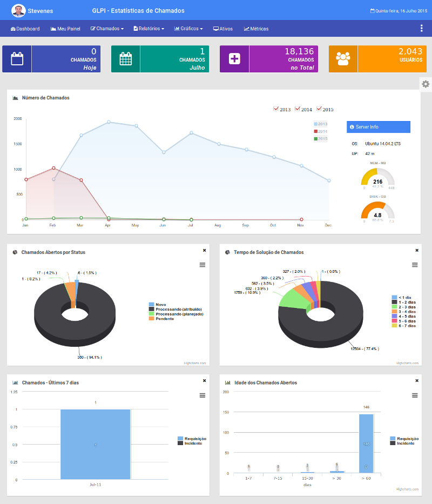
Task: Click the calendar icon for Chamados Hoje
Action: [17, 59]
